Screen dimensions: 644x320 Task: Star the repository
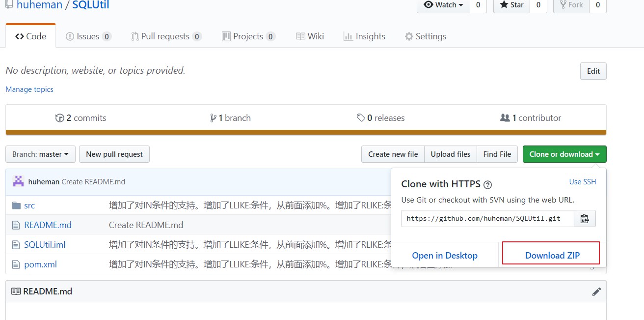point(511,5)
